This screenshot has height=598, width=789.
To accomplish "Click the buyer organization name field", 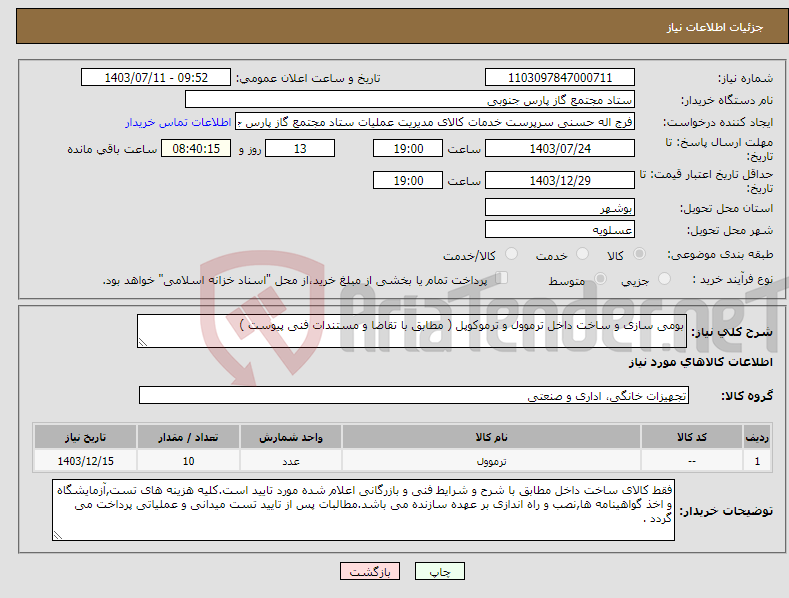I will [x=410, y=100].
